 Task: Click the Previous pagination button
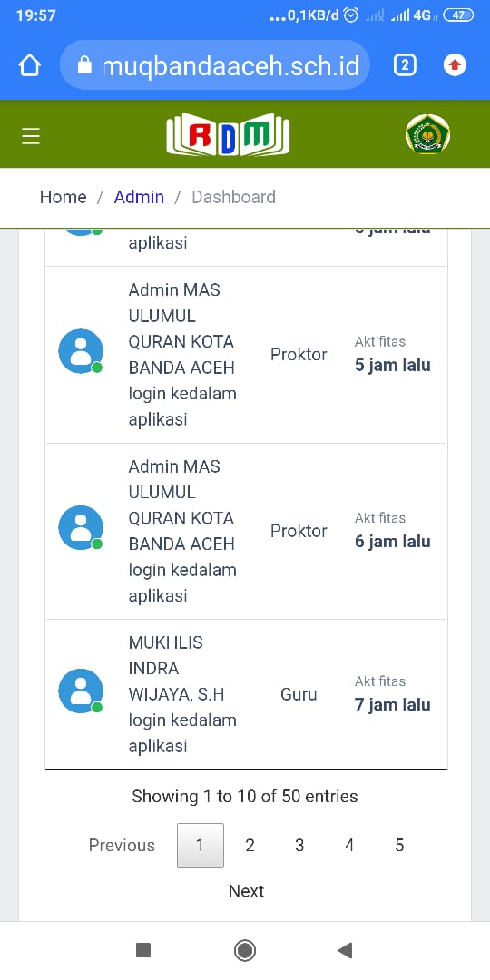click(122, 846)
